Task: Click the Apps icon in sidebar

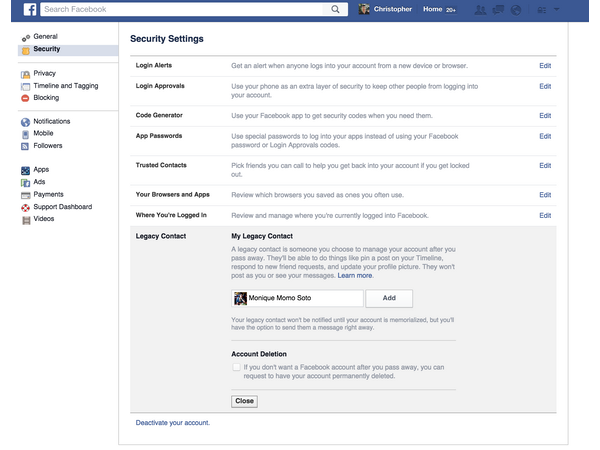Action: [x=25, y=170]
